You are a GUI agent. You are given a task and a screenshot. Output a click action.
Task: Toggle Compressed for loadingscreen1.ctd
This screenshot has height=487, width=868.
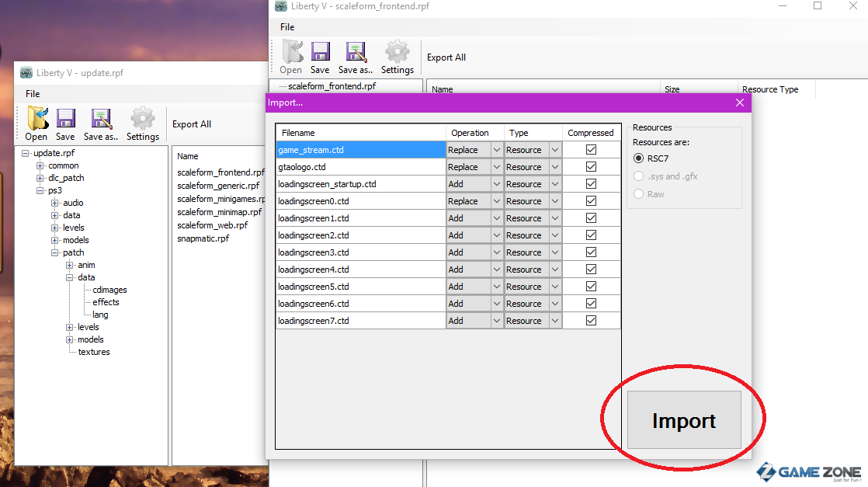(591, 218)
